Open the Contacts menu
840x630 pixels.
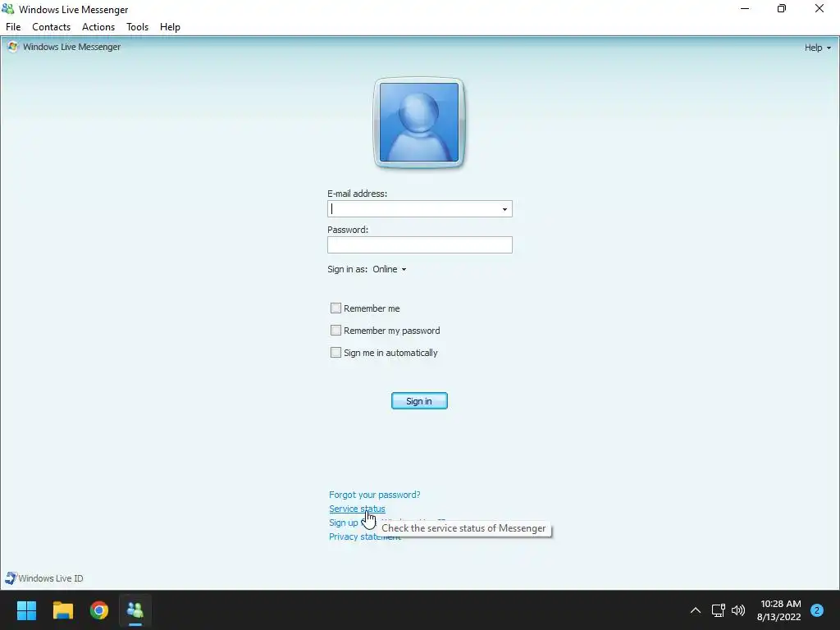(52, 27)
